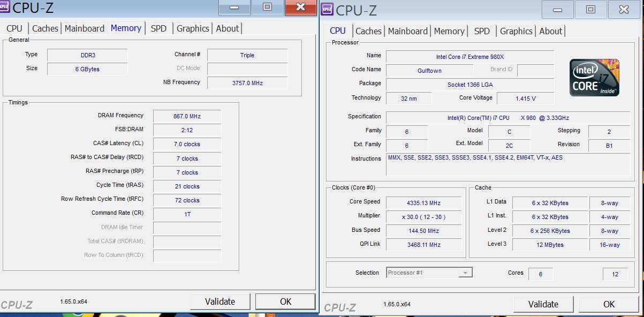Viewport: 644px width, 317px height.
Task: Click Validate in the Memory window
Action: (x=220, y=301)
